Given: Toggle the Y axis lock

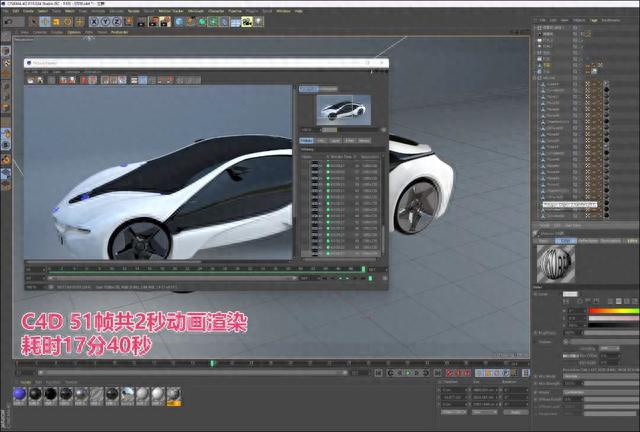Looking at the screenshot, I should click(x=106, y=21).
